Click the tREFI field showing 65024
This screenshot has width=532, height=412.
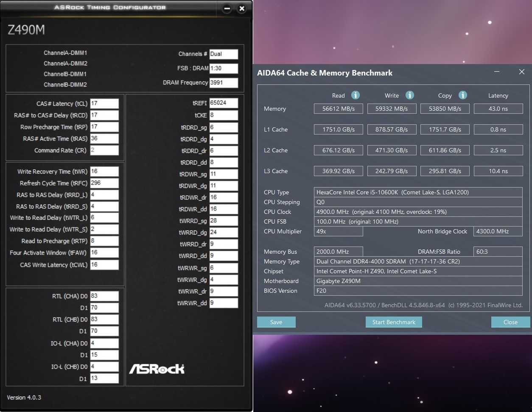(x=224, y=103)
